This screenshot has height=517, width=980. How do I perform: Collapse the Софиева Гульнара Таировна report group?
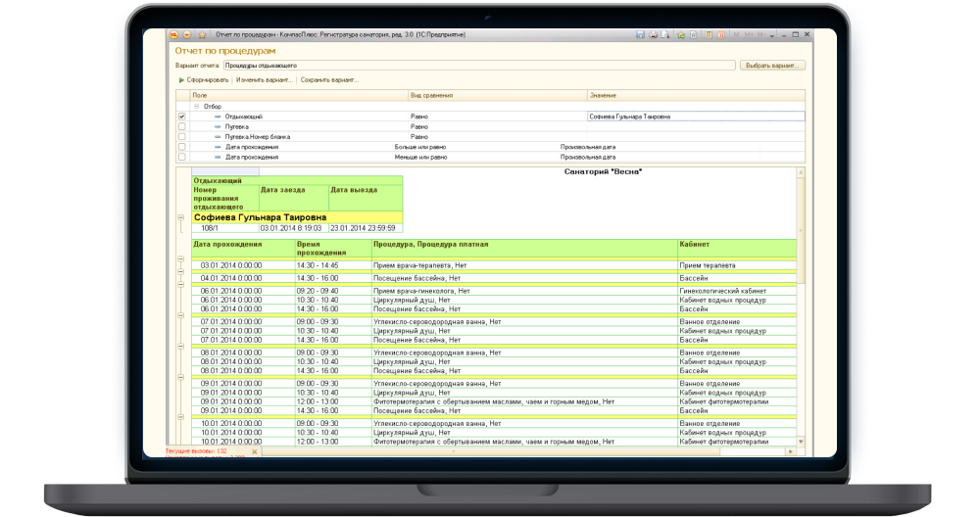pyautogui.click(x=180, y=217)
